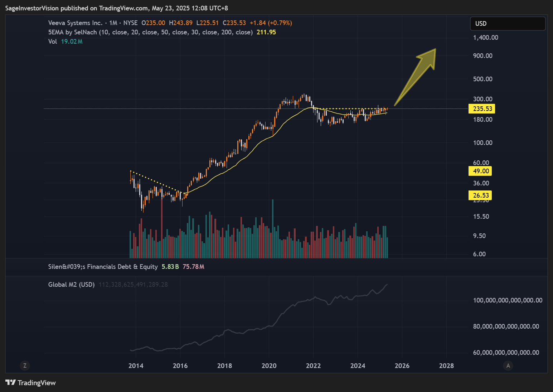Click the TradingView logo at bottom left
The width and height of the screenshot is (553, 392).
tap(31, 383)
